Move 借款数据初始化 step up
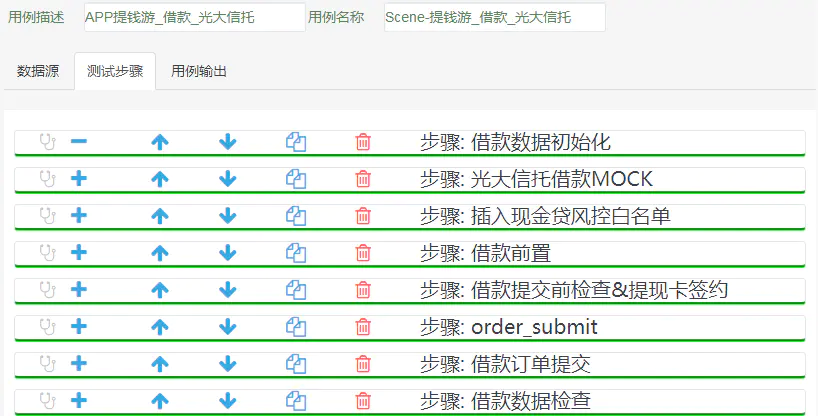 point(160,141)
